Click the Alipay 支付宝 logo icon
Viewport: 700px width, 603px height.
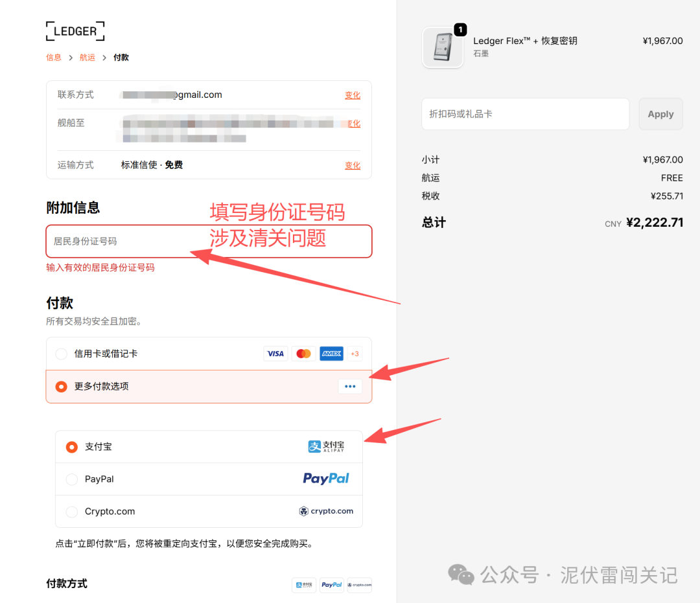[327, 446]
